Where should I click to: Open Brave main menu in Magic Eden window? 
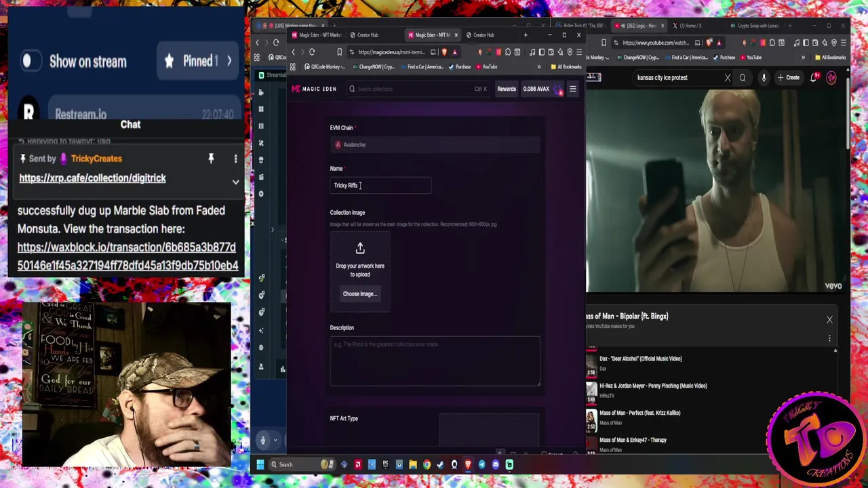[578, 52]
